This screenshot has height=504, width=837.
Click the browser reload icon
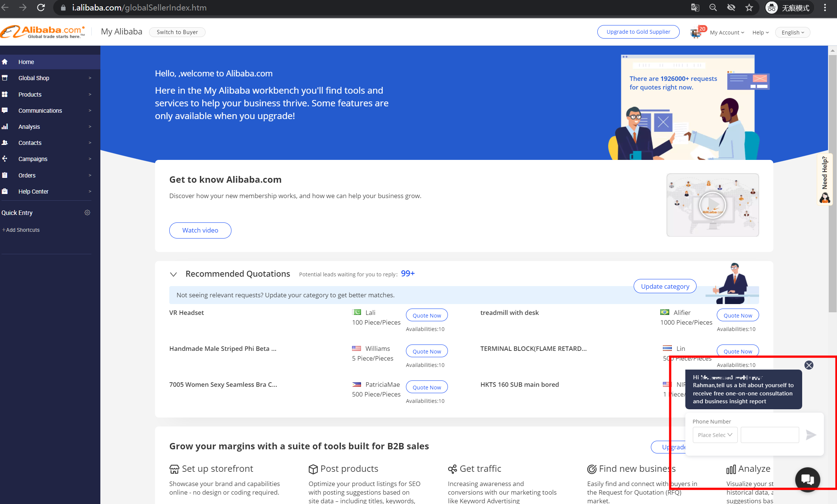41,8
